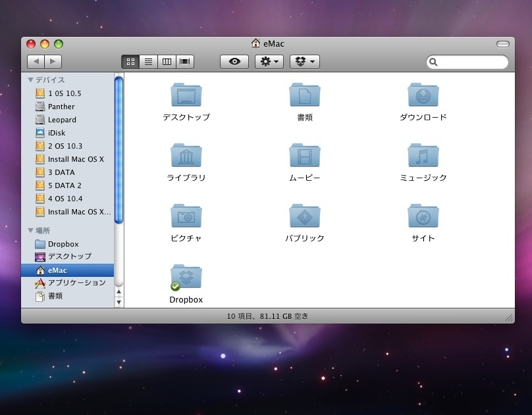
Task: Open Dropbox in the sidebar 場所 list
Action: click(68, 244)
